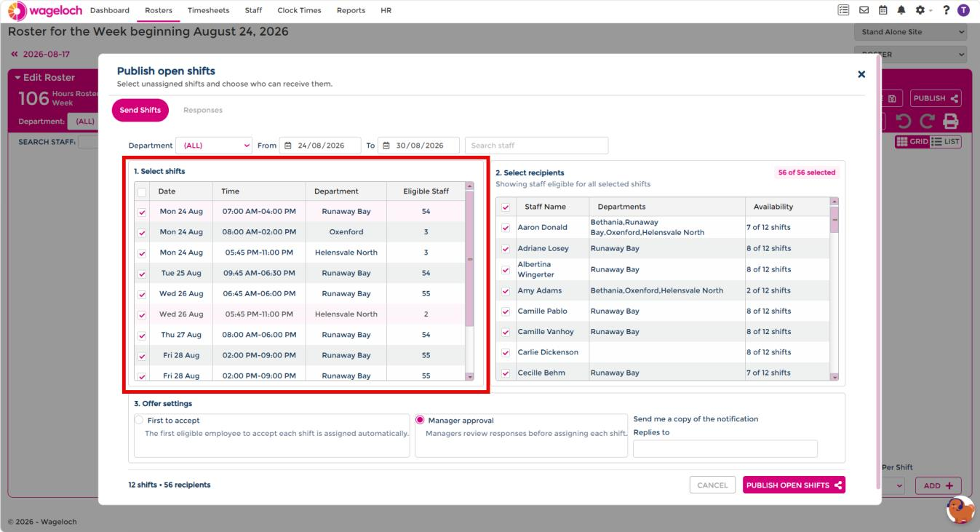Click the To date field 30/08/2026
Screen dimensions: 980x532
[419, 146]
